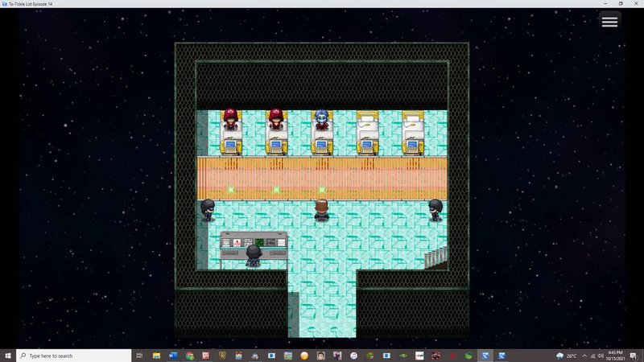
Task: Open the Windows Start menu
Action: (8, 356)
